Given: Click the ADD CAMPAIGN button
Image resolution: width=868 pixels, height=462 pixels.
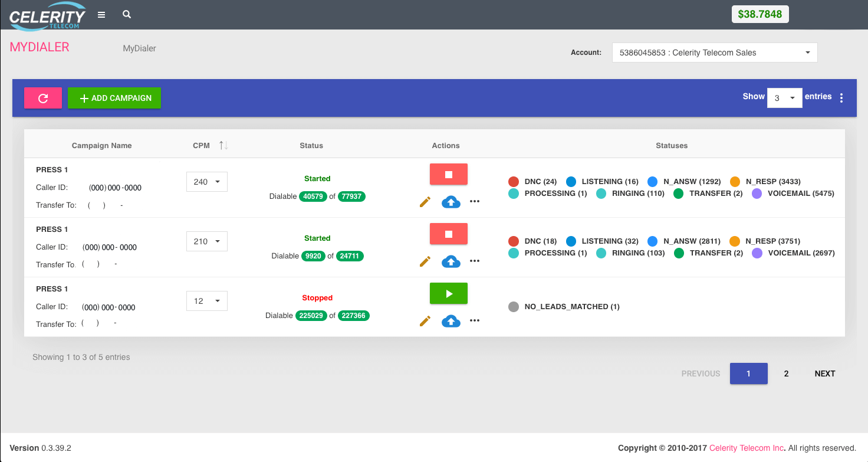Looking at the screenshot, I should point(114,98).
